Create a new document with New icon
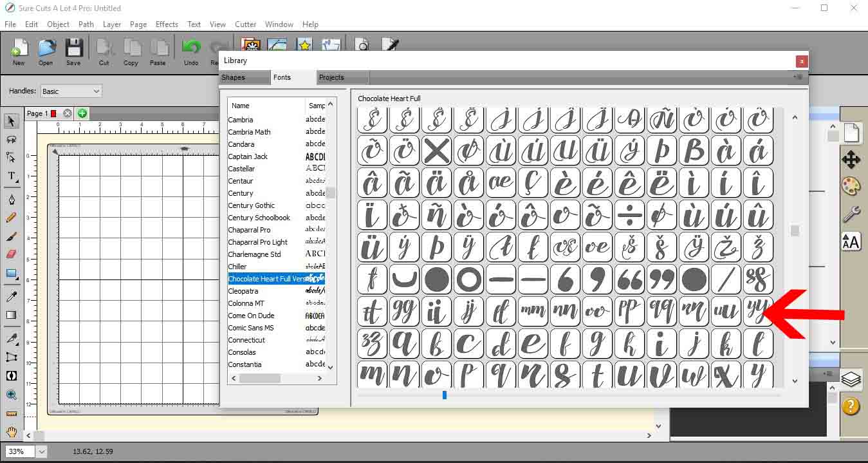Image resolution: width=868 pixels, height=463 pixels. (x=19, y=52)
